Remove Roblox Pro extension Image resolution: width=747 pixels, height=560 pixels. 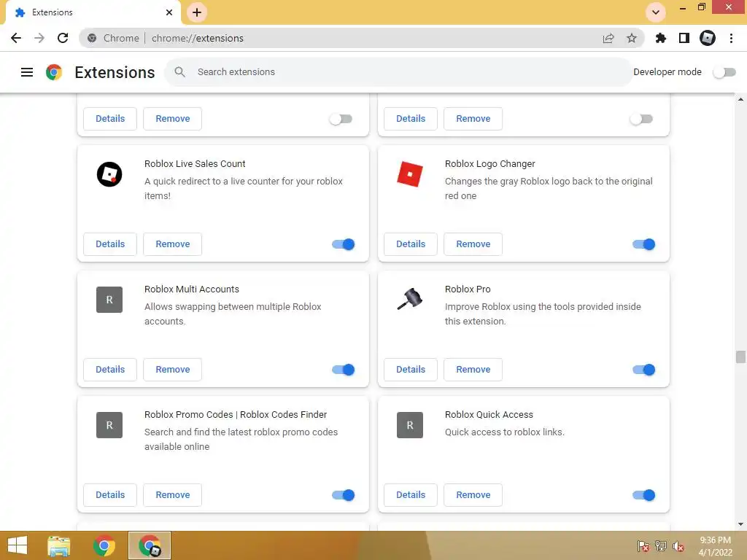[x=473, y=370]
